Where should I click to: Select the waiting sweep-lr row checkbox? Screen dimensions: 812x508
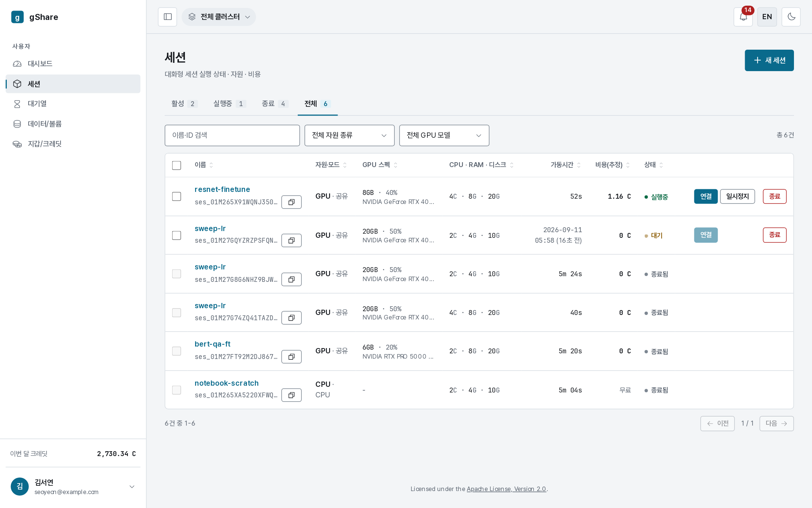pyautogui.click(x=177, y=235)
